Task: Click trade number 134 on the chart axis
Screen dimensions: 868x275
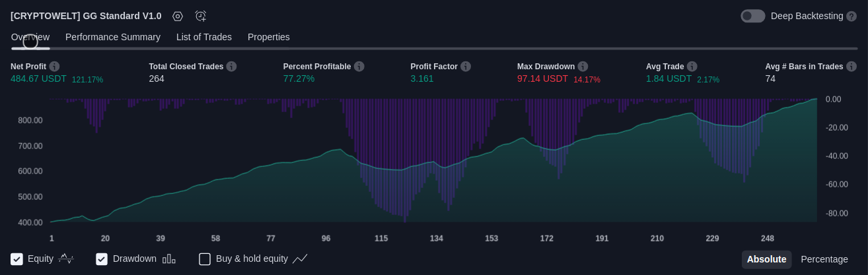Action: point(436,238)
